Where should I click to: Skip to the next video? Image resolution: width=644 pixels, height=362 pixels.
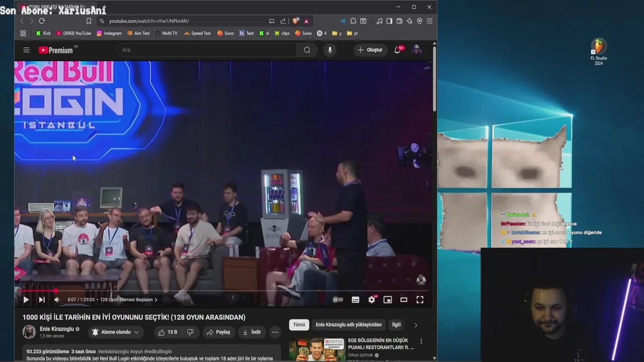pos(42,300)
